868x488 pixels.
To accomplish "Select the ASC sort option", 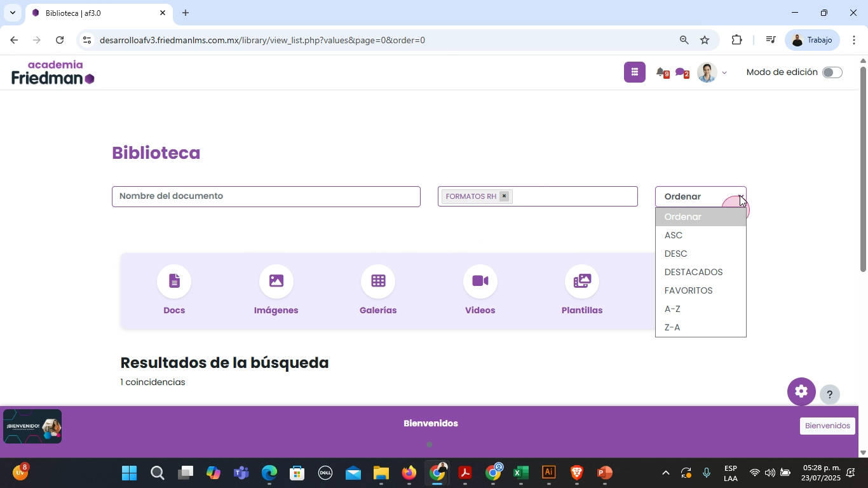I will 701,235.
